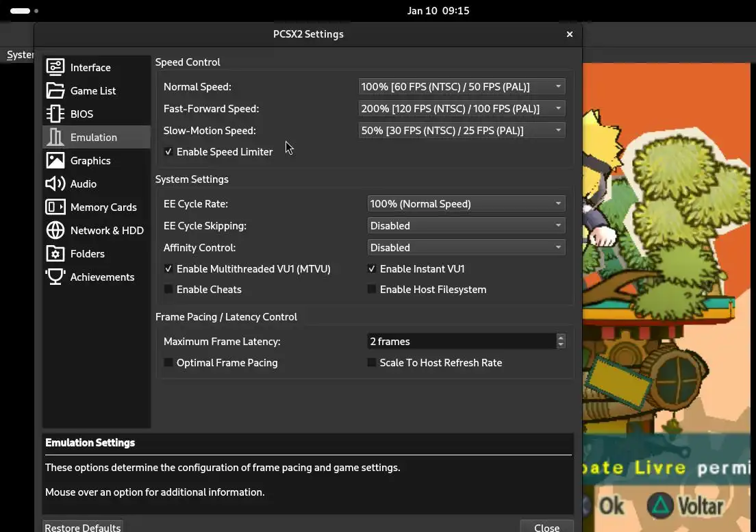Viewport: 756px width, 532px height.
Task: Open the System menu in main window
Action: point(20,55)
